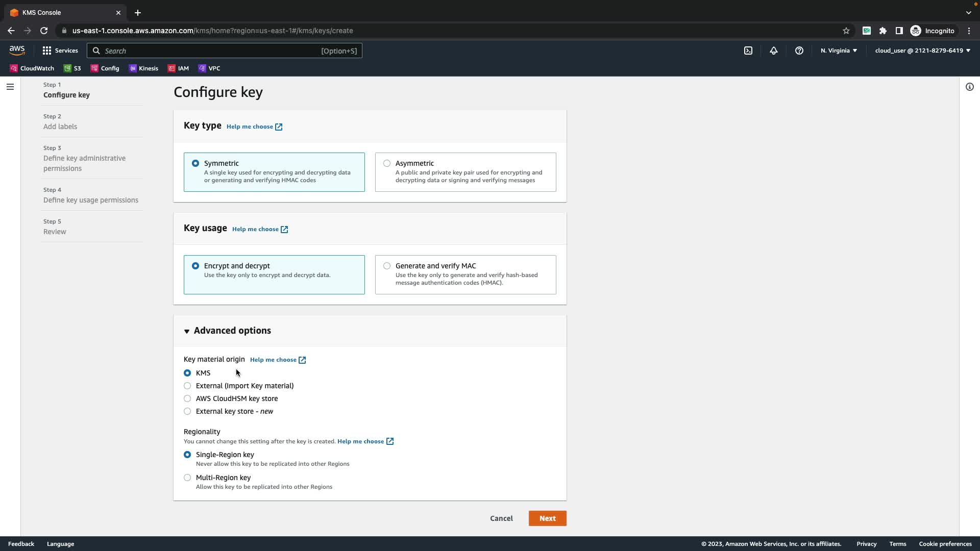Open the Services grid menu
The width and height of the screenshot is (980, 551).
click(x=60, y=51)
